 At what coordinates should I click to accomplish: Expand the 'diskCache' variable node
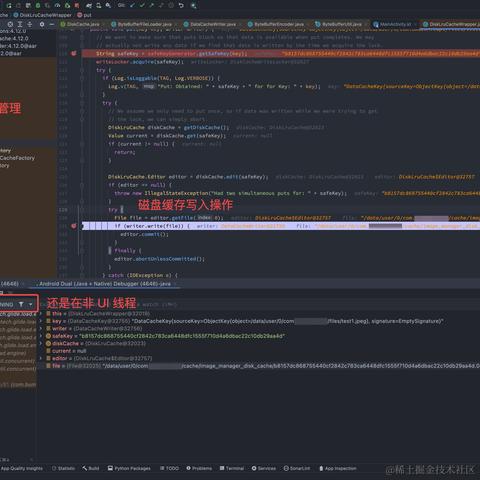pos(41,343)
